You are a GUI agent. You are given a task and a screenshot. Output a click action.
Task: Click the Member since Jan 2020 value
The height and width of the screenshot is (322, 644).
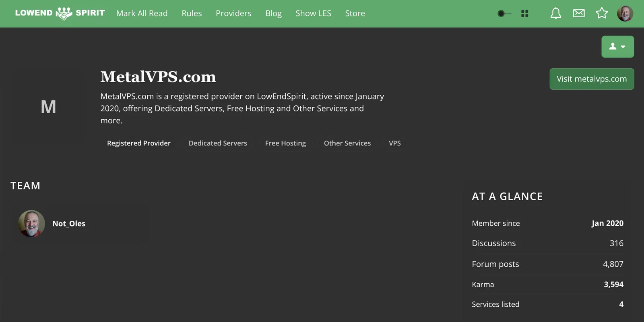[607, 223]
